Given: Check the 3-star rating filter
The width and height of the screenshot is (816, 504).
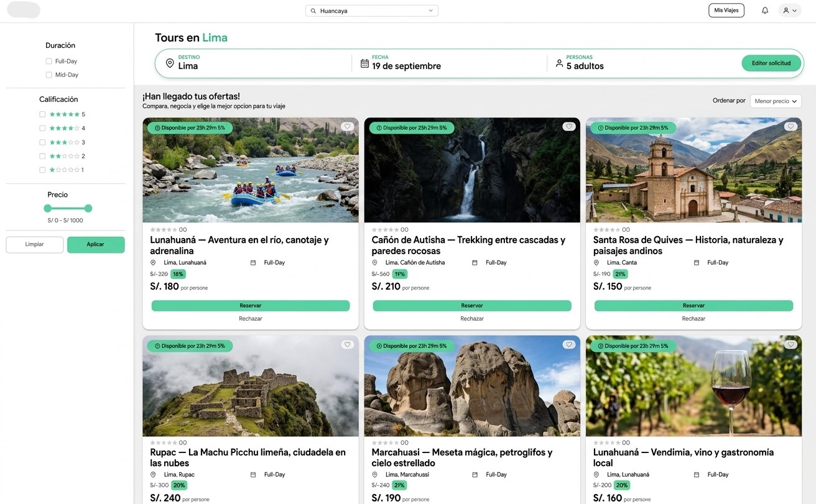Looking at the screenshot, I should click(42, 143).
